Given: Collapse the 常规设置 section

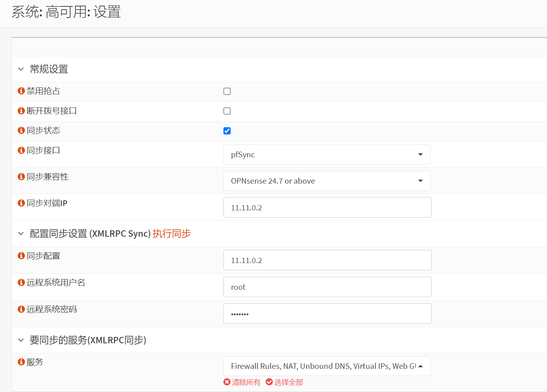Looking at the screenshot, I should coord(21,69).
